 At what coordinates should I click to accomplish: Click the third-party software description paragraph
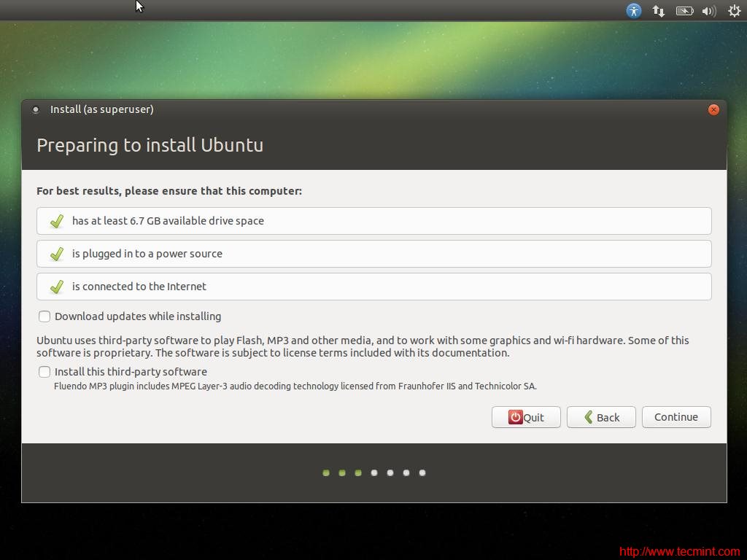363,346
